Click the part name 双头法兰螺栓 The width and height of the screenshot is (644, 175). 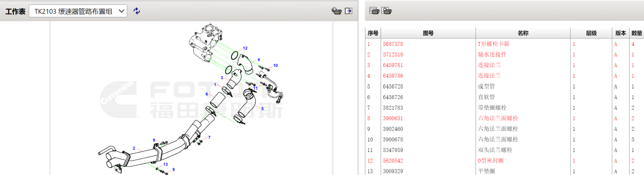[495, 150]
